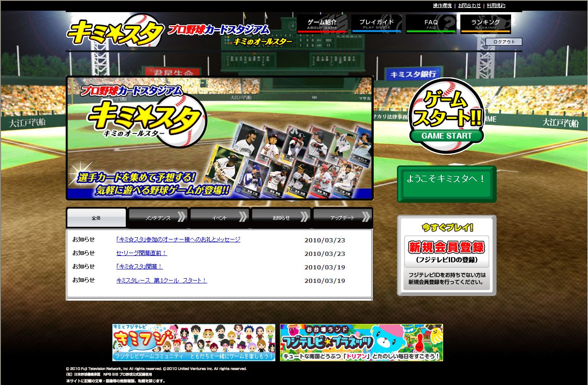Open 利用規約 terms link
This screenshot has height=385, width=588.
tap(496, 6)
